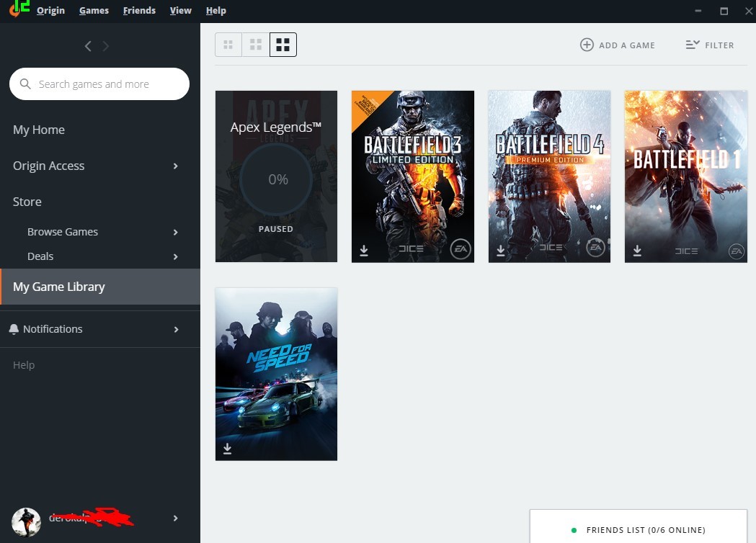Open the Battlefield 3 Limited Edition tile
Image resolution: width=756 pixels, height=543 pixels.
click(413, 176)
